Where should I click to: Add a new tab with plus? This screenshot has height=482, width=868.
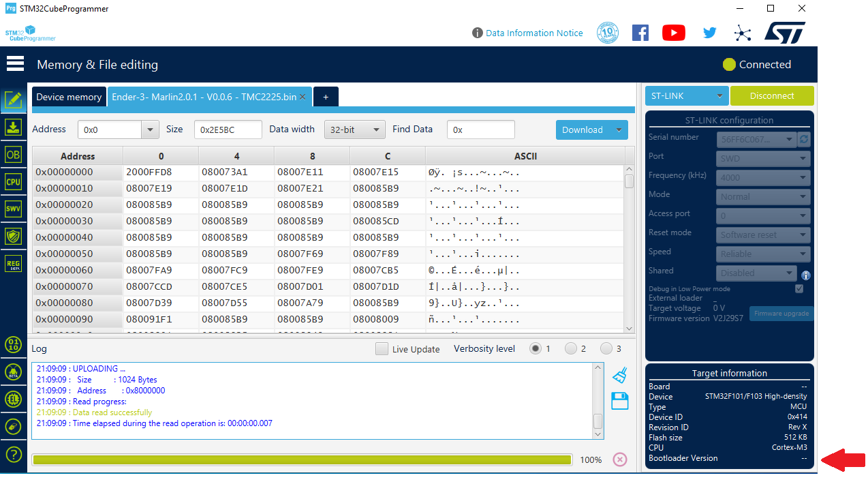[x=326, y=97]
